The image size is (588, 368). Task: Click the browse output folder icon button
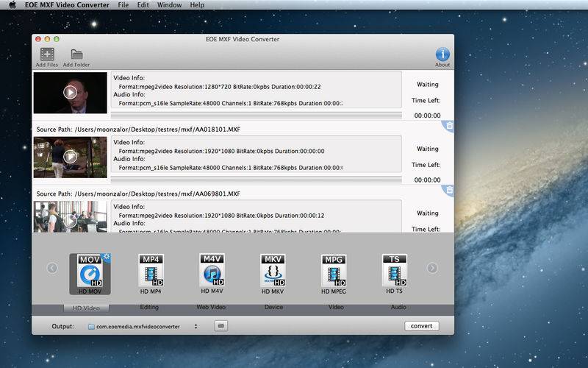pos(221,326)
